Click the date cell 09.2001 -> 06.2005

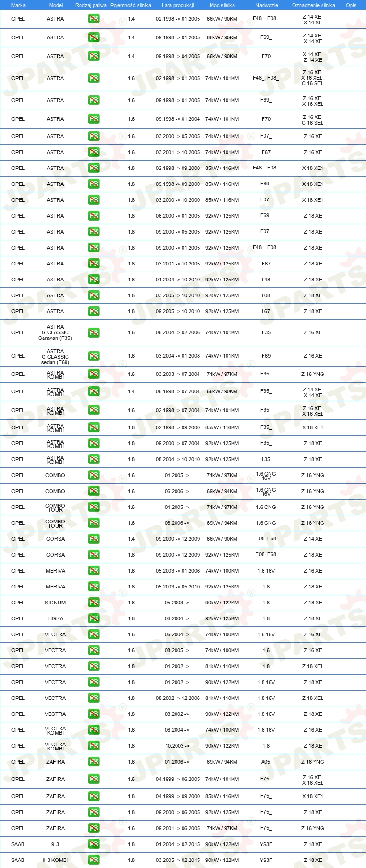pyautogui.click(x=178, y=828)
